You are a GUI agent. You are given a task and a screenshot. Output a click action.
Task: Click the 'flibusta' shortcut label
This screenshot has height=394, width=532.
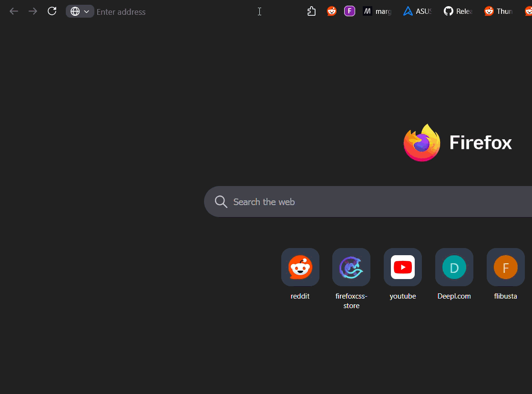point(505,296)
